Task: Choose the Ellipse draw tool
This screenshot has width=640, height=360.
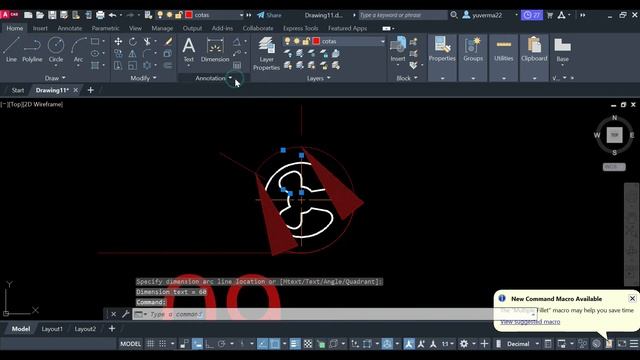Action: 95,53
